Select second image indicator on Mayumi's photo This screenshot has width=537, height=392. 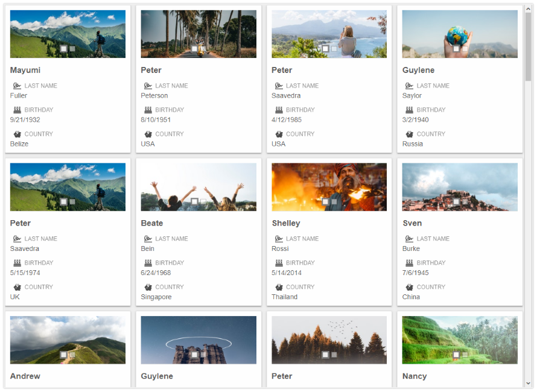tap(72, 49)
